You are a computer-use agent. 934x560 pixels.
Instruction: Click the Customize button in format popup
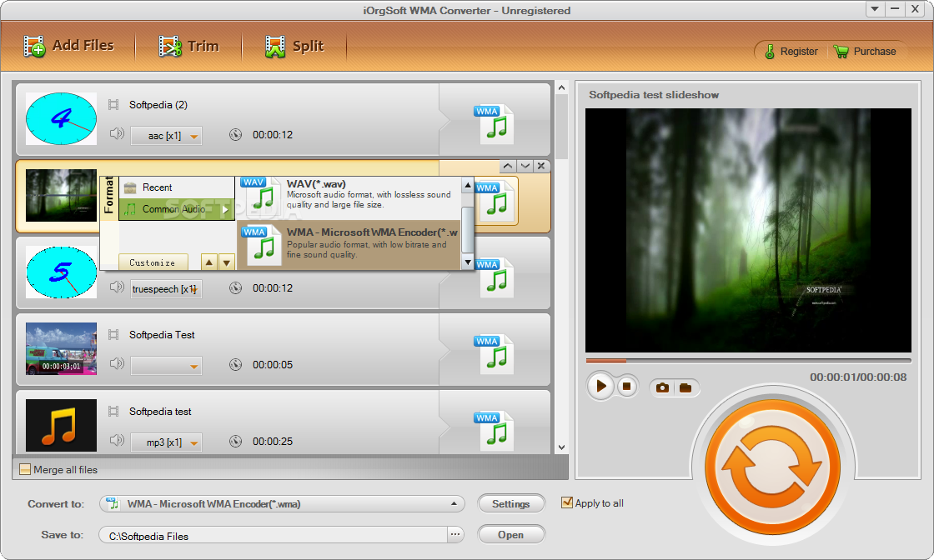pyautogui.click(x=153, y=262)
